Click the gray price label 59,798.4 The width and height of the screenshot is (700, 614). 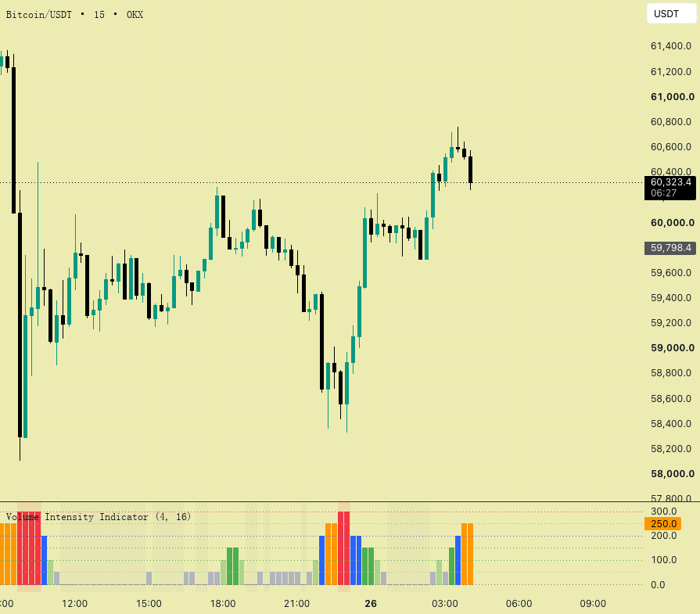click(x=670, y=248)
